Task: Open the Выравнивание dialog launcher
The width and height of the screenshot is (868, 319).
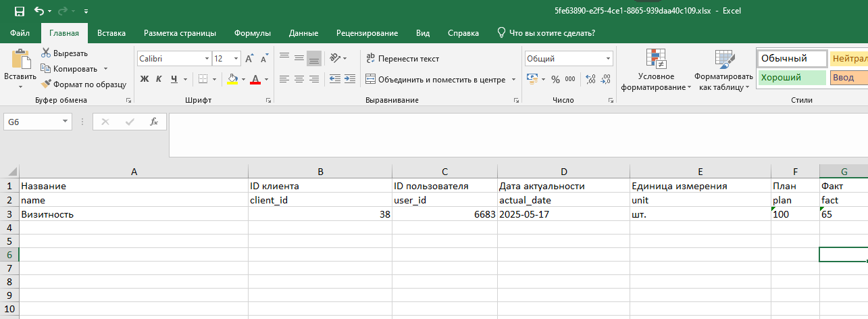Action: click(517, 100)
